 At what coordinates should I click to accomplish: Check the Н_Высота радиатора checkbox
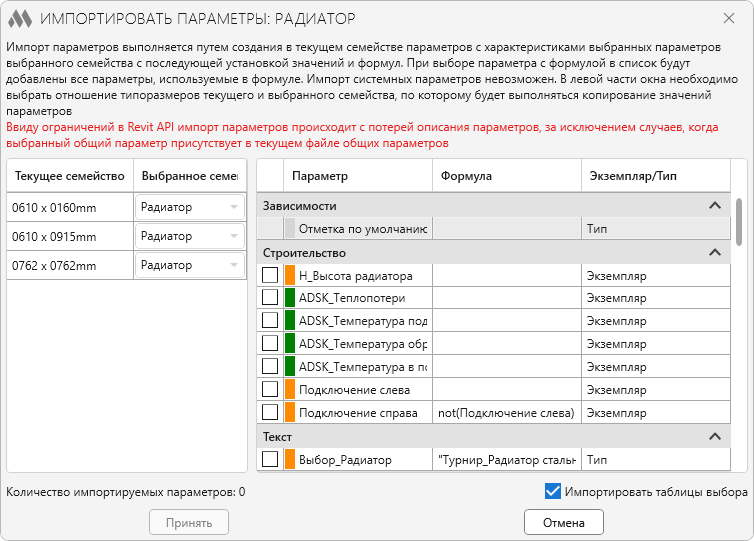pos(270,276)
